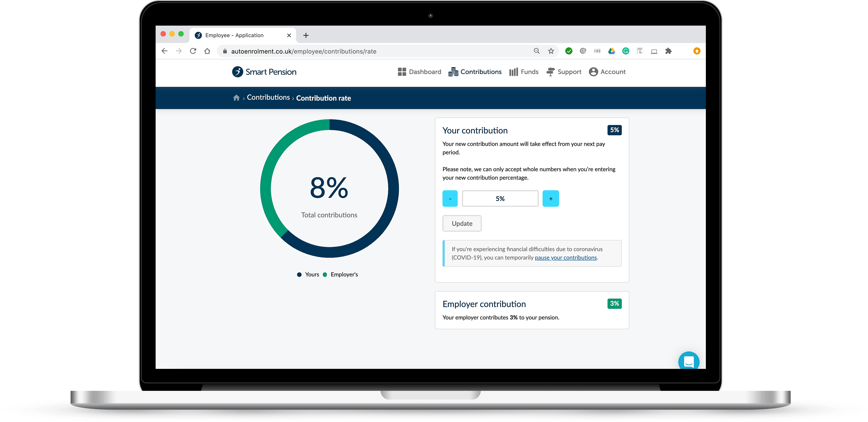868x422 pixels.
Task: Click the 3% badge on Employer contribution
Action: click(614, 303)
